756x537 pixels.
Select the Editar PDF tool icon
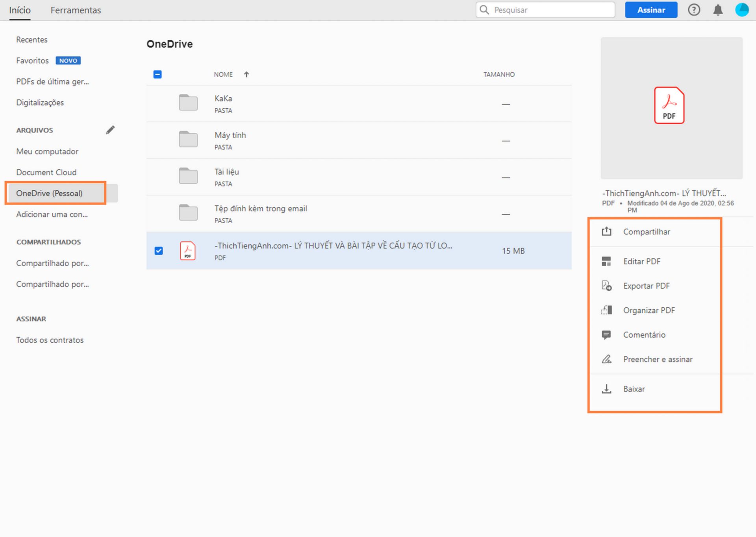coord(607,261)
